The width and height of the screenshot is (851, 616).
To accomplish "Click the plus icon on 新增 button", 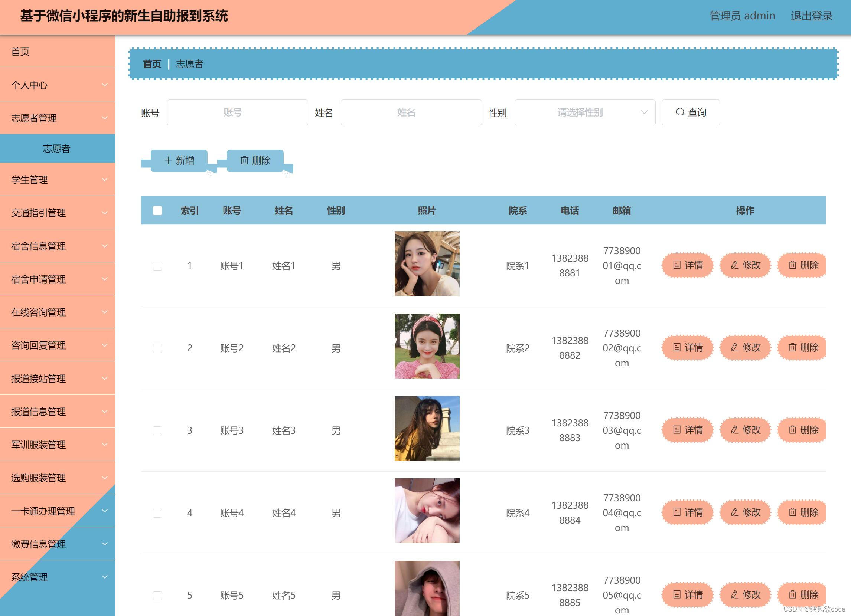I will [x=168, y=160].
